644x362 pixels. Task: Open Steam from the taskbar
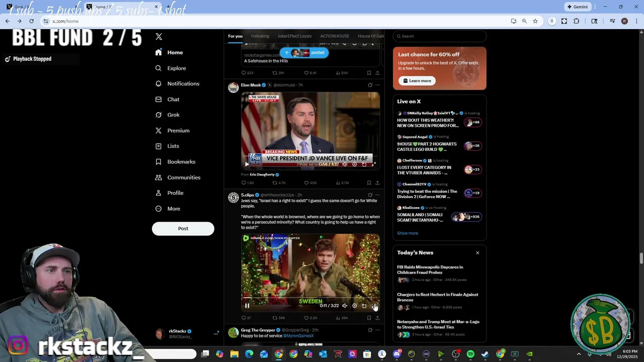pos(485,354)
